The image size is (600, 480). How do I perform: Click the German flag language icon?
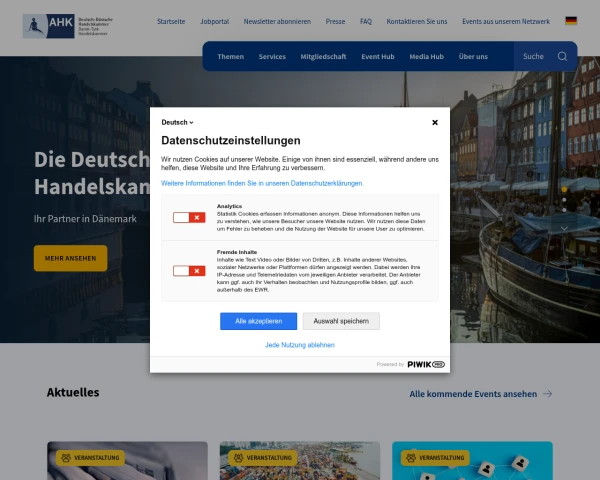pyautogui.click(x=571, y=20)
